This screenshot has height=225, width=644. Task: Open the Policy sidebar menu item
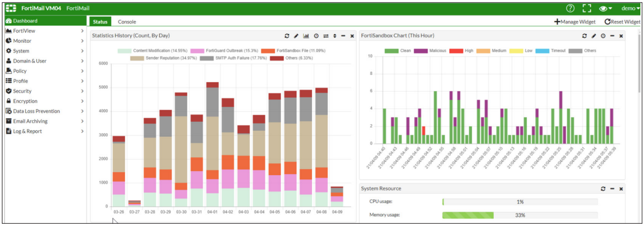tap(44, 71)
